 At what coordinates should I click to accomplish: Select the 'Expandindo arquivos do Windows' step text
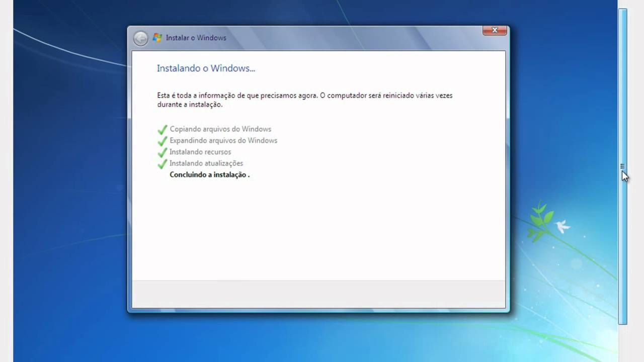223,141
